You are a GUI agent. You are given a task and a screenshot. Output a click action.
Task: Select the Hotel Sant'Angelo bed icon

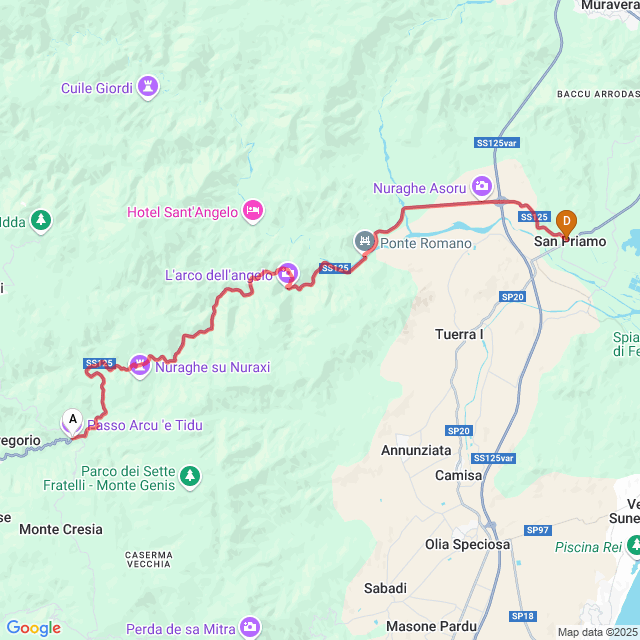coord(253,211)
